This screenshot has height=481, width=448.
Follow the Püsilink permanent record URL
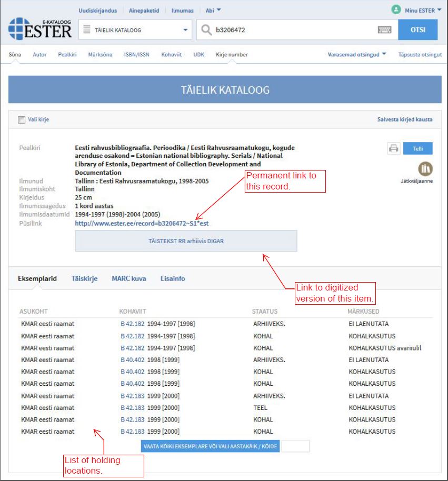[142, 223]
